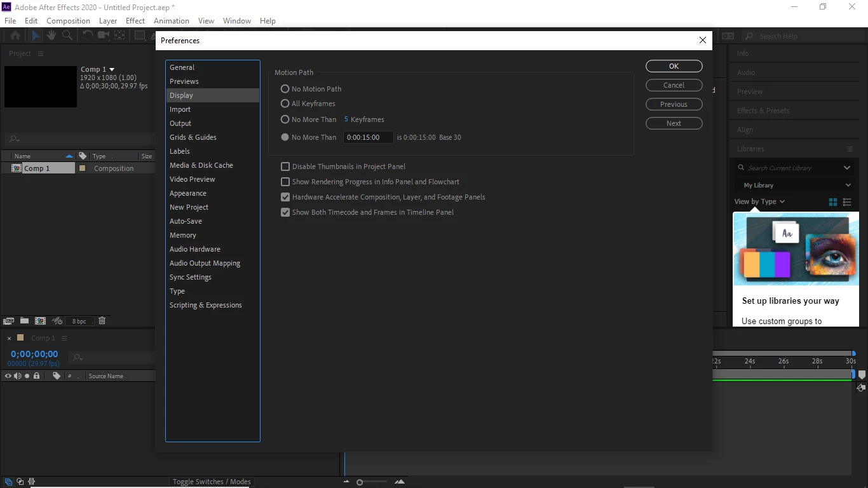This screenshot has width=868, height=488.
Task: Click Next in Preferences dialog
Action: tap(674, 123)
